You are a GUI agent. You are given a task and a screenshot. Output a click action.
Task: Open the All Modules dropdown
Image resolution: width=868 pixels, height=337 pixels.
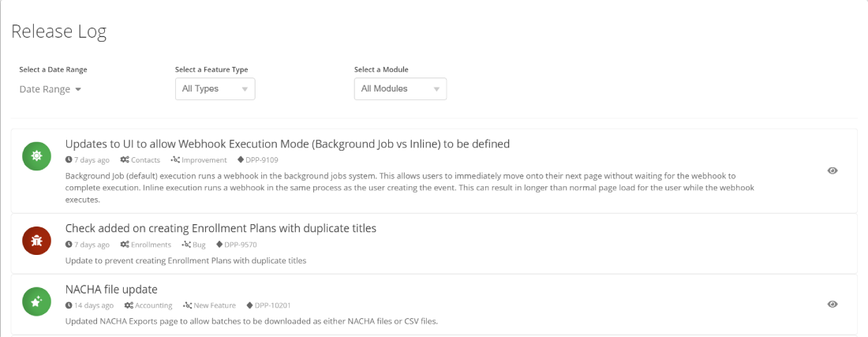coord(400,88)
